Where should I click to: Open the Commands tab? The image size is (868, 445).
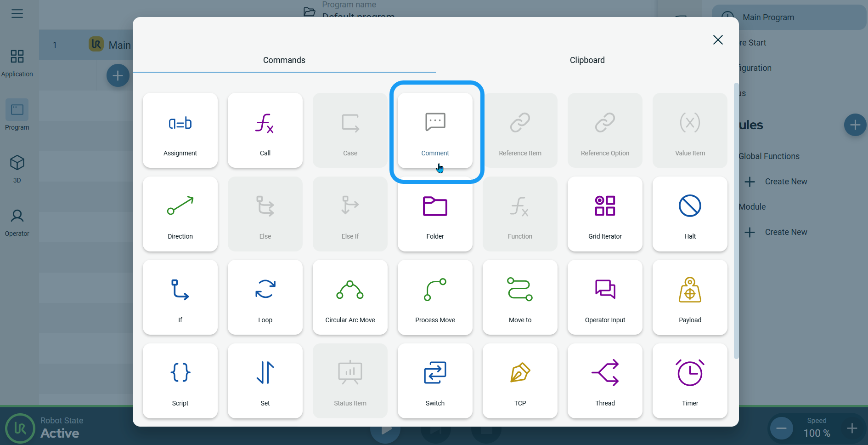point(284,60)
